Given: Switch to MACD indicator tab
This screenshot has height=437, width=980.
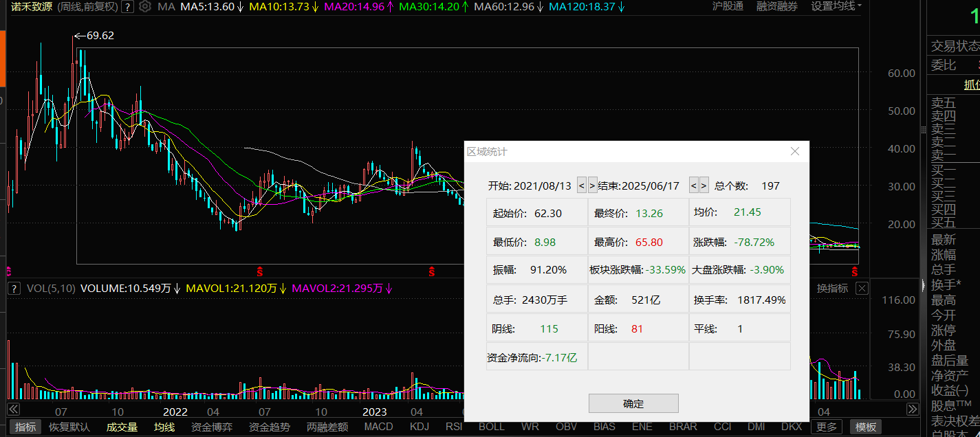Looking at the screenshot, I should point(378,427).
